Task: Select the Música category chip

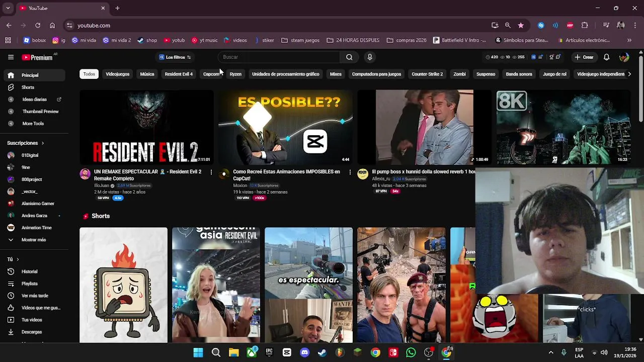Action: point(147,74)
